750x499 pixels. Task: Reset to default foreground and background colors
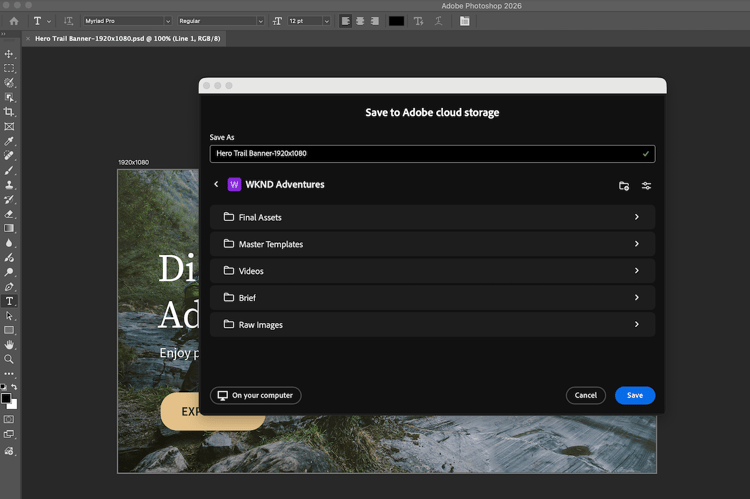click(x=3, y=387)
